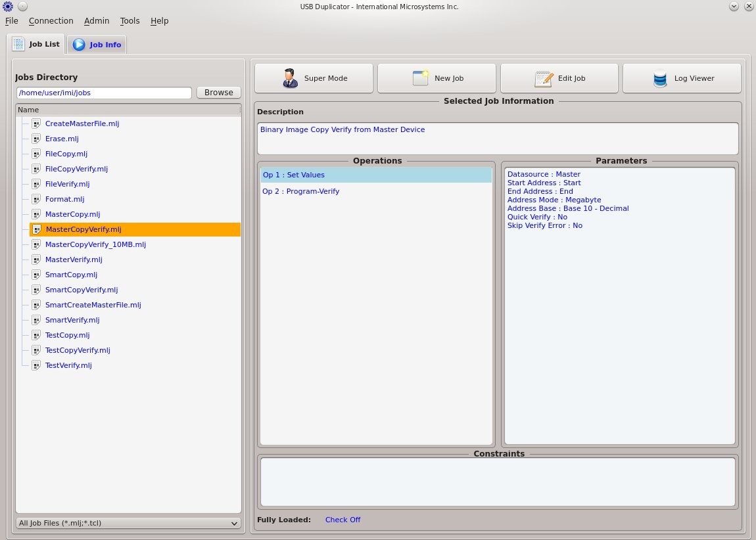
Task: Open the Tools menu
Action: tap(130, 21)
